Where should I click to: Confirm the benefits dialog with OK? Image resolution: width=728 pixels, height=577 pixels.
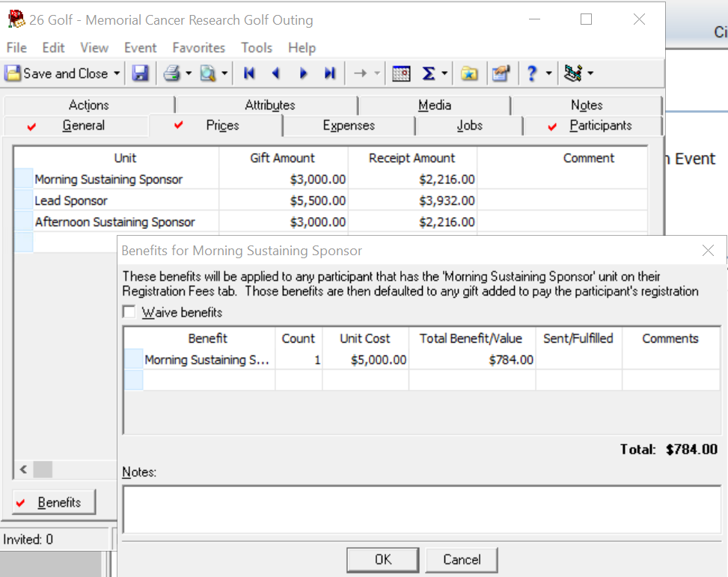pos(383,559)
